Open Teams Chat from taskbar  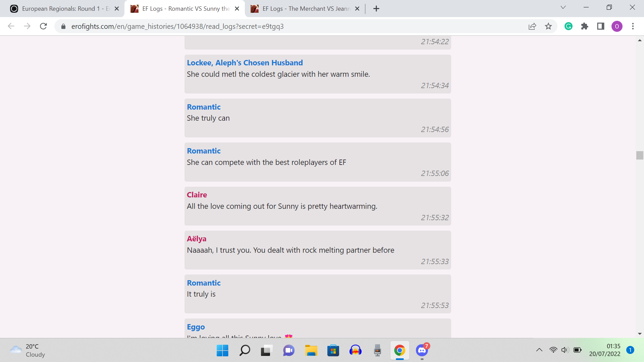pyautogui.click(x=289, y=351)
